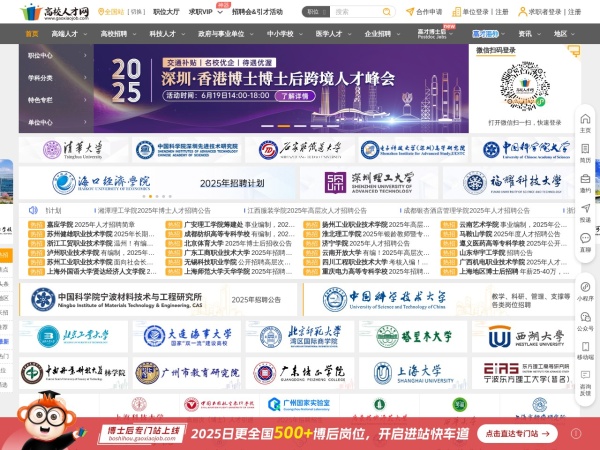Open 邀约 briefcase icon in right sidebar
This screenshot has width=600, height=450.
pos(585,178)
